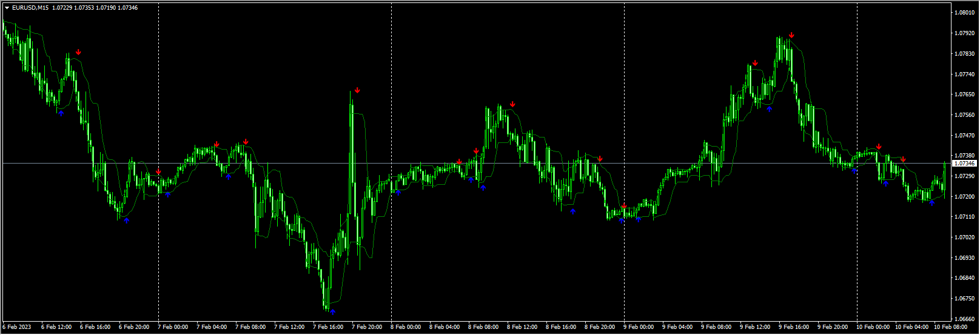Click the 1.07290 price axis label

click(964, 176)
